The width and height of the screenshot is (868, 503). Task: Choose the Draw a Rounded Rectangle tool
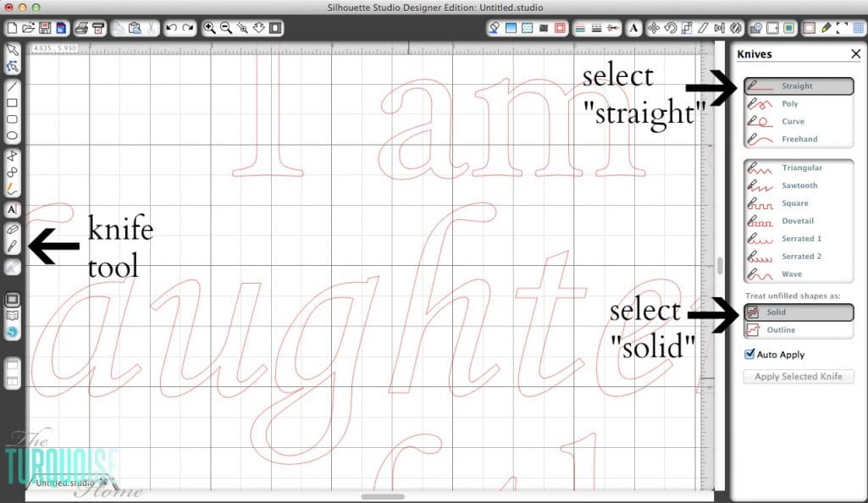coord(12,119)
